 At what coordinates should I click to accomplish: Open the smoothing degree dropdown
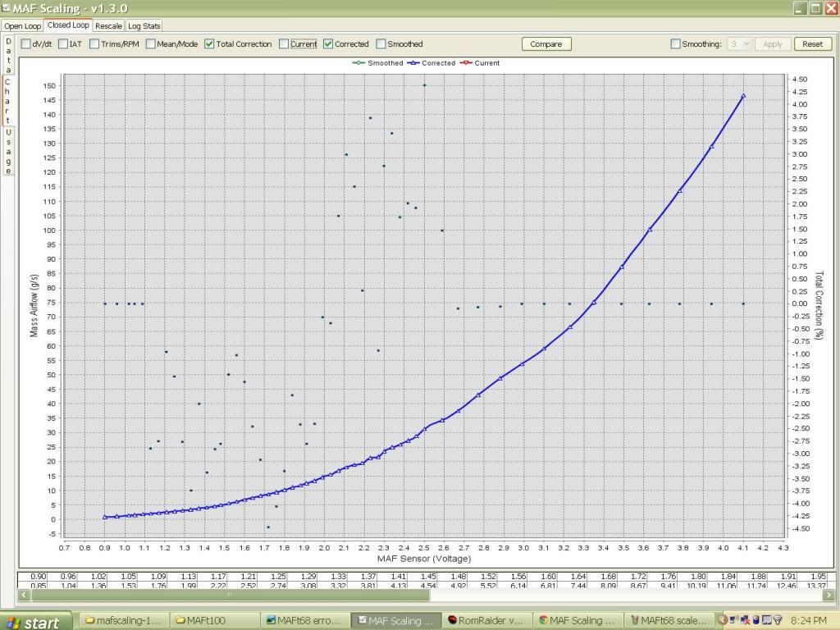pyautogui.click(x=740, y=44)
